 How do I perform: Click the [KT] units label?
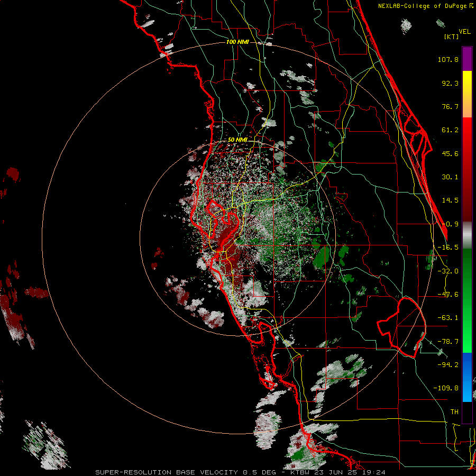click(x=452, y=36)
